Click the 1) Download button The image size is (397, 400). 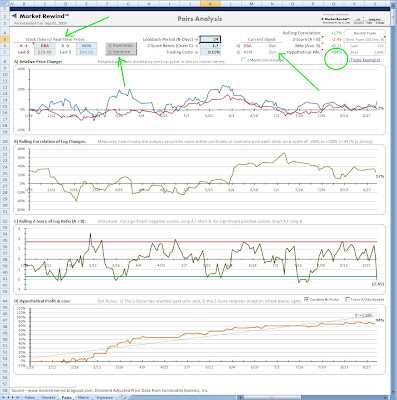121,45
